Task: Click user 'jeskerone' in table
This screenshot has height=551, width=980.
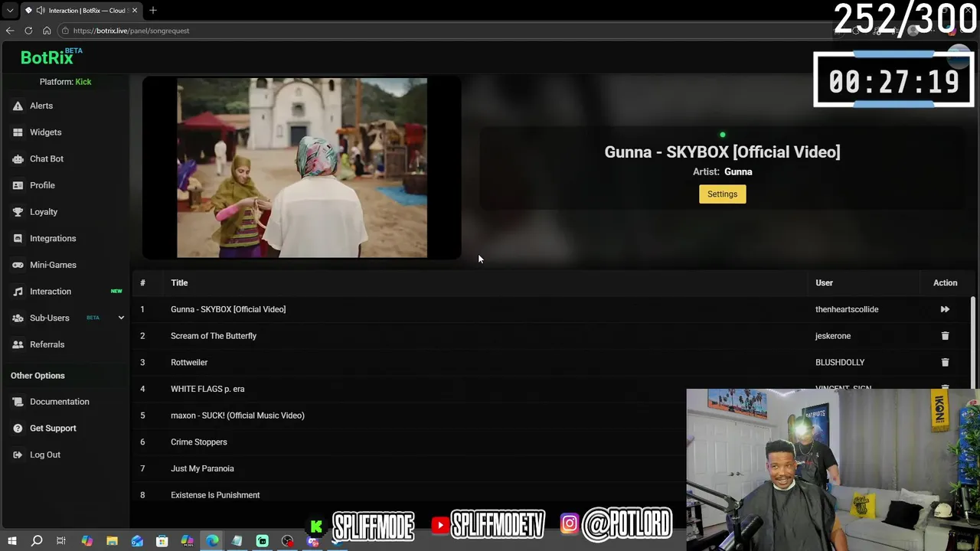Action: [833, 336]
